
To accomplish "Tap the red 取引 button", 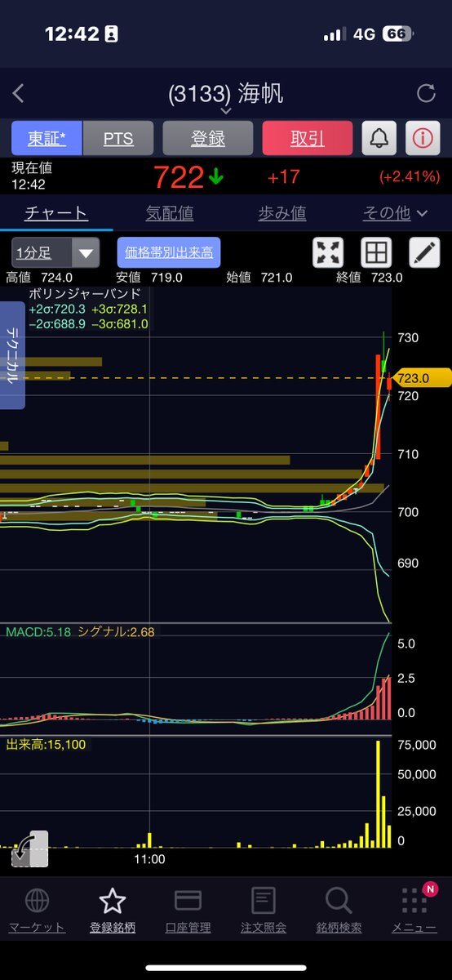I will [x=308, y=138].
